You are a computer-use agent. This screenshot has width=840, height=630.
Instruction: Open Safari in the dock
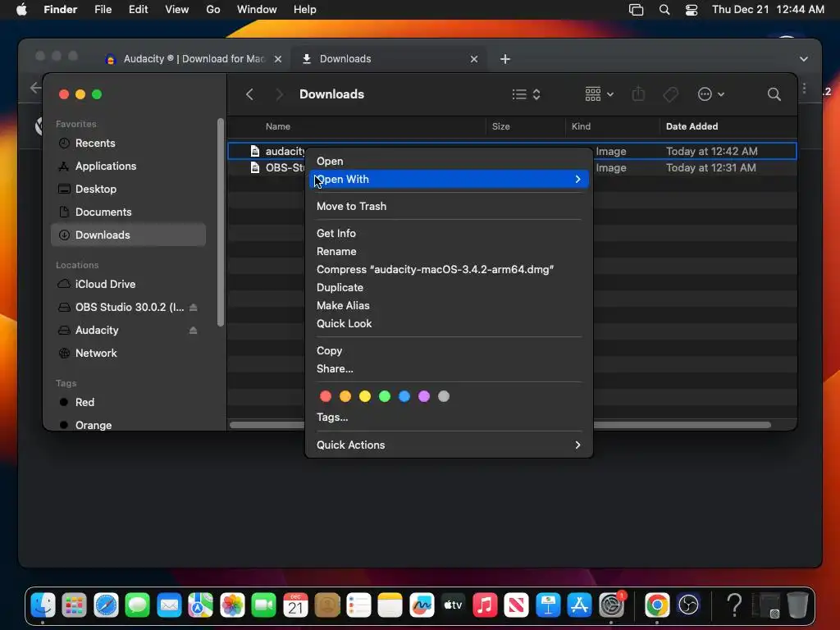[x=106, y=605]
